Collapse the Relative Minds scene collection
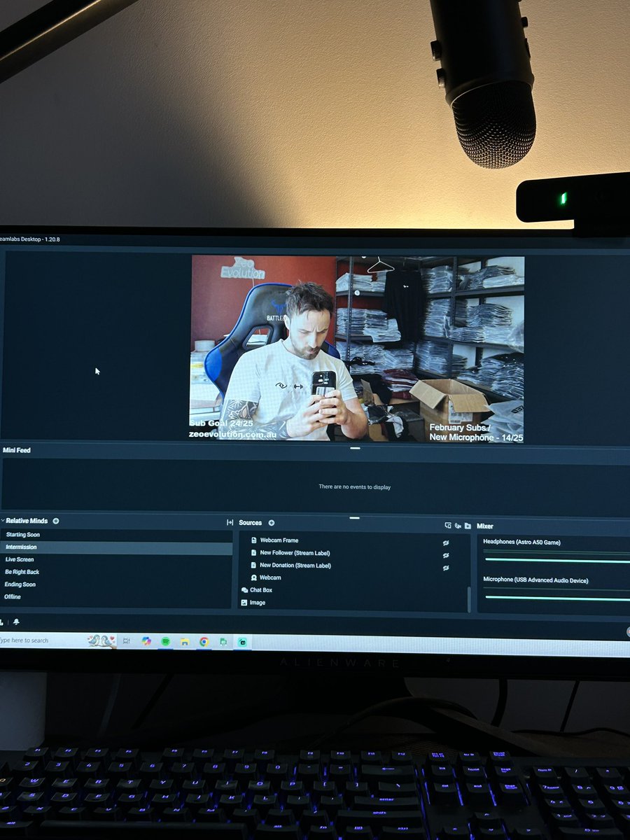 (x=4, y=521)
